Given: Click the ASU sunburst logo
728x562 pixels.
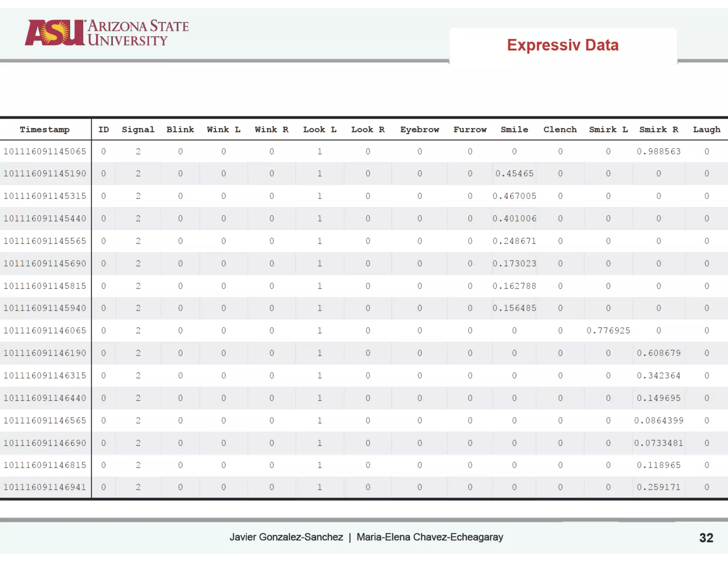Looking at the screenshot, I should coord(55,33).
